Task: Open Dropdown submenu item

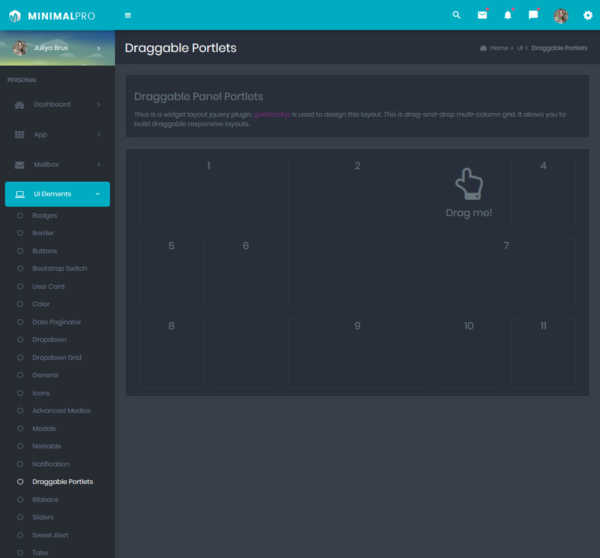Action: [49, 340]
